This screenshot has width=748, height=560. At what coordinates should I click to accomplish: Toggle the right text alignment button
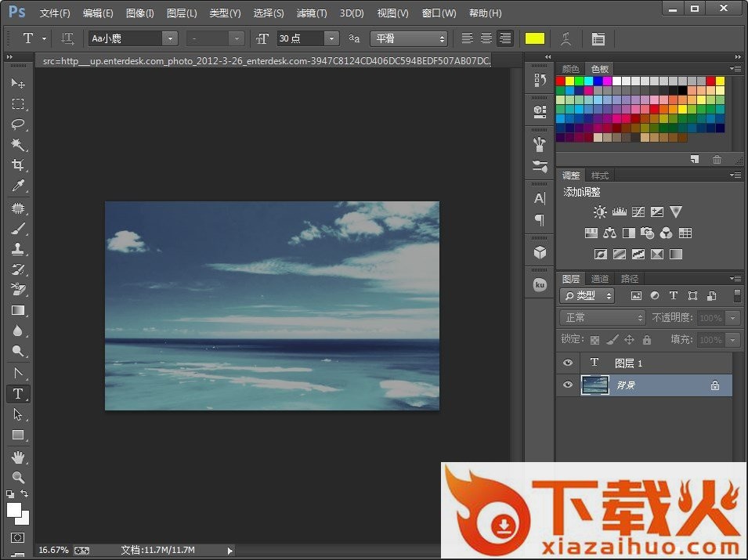pyautogui.click(x=505, y=38)
